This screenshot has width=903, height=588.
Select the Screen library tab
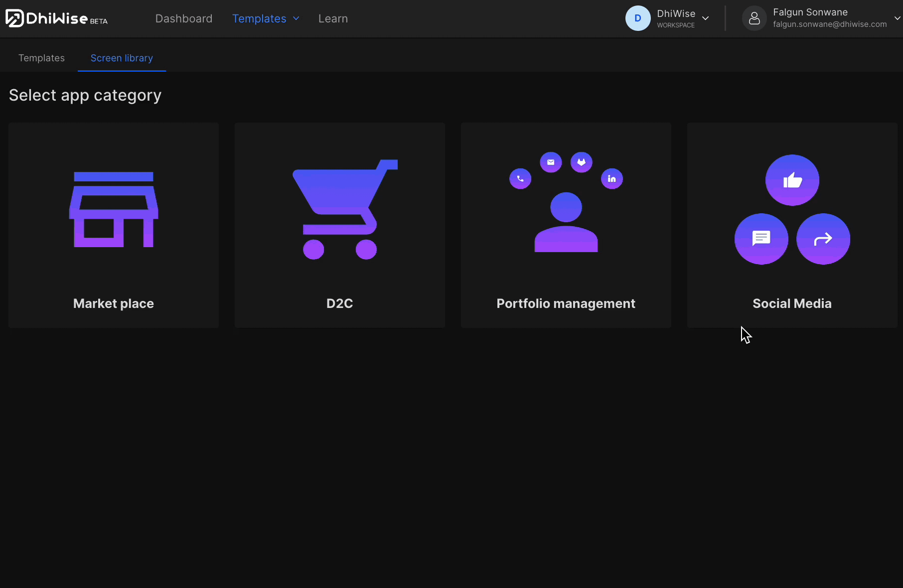click(x=122, y=58)
